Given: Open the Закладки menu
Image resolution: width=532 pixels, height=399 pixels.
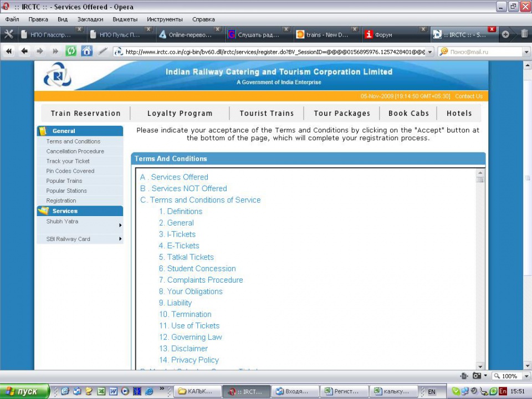Looking at the screenshot, I should coord(90,19).
